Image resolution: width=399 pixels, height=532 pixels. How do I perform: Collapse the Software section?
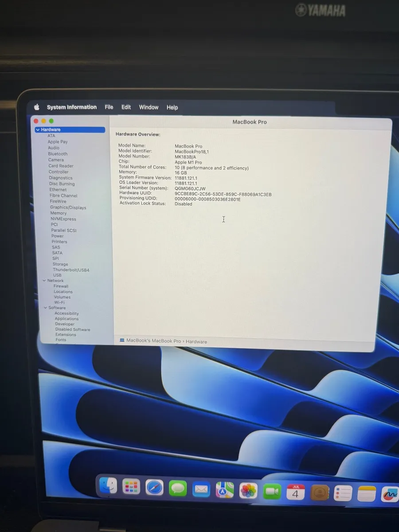[45, 307]
